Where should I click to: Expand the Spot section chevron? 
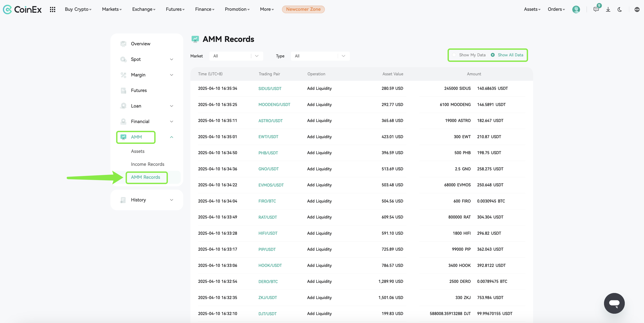point(172,59)
